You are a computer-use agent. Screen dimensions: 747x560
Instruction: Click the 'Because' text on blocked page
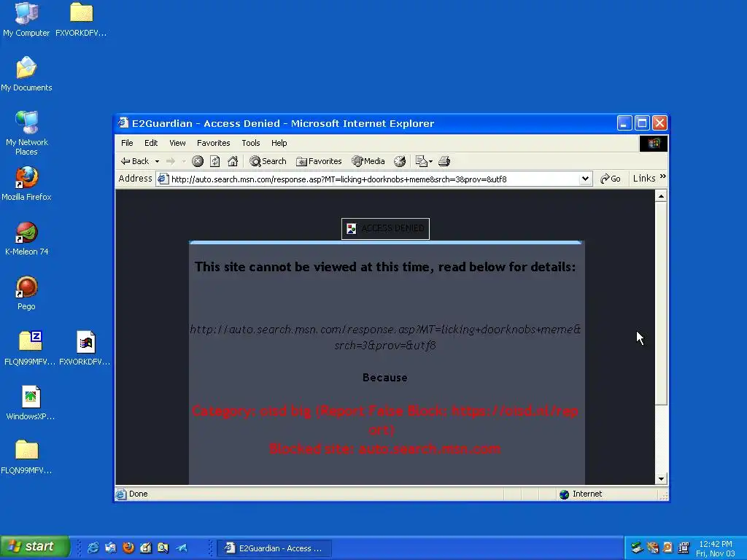(x=385, y=378)
